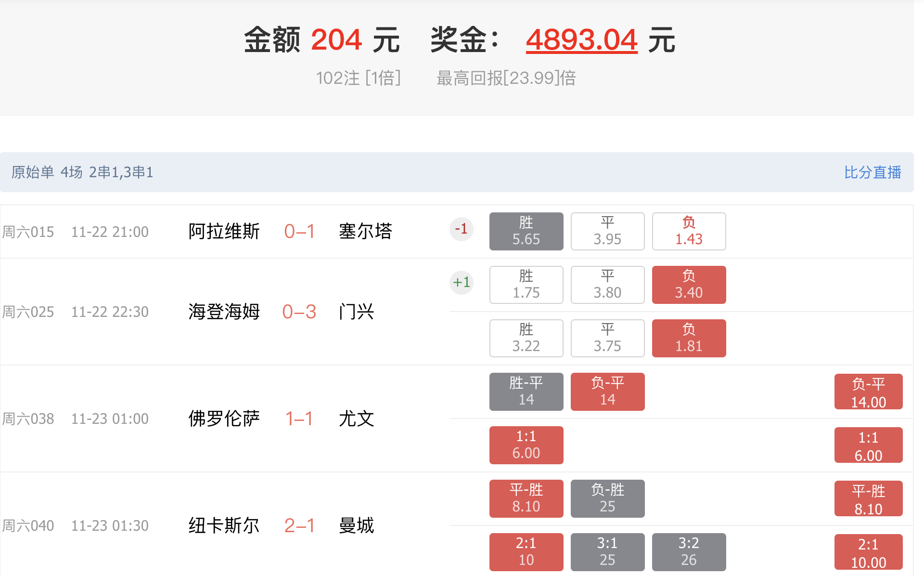Select 胜-平 14 for 佛罗伦萨 match
Image resolution: width=924 pixels, height=576 pixels.
pyautogui.click(x=526, y=392)
